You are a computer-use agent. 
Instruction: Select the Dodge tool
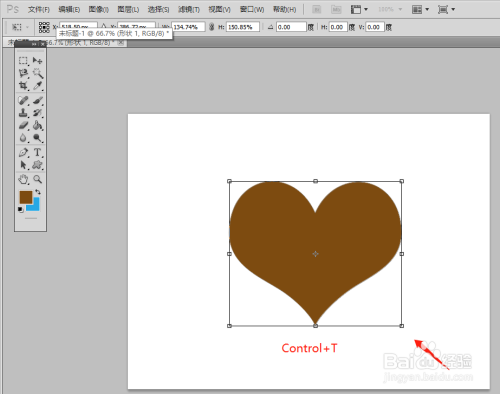click(38, 138)
